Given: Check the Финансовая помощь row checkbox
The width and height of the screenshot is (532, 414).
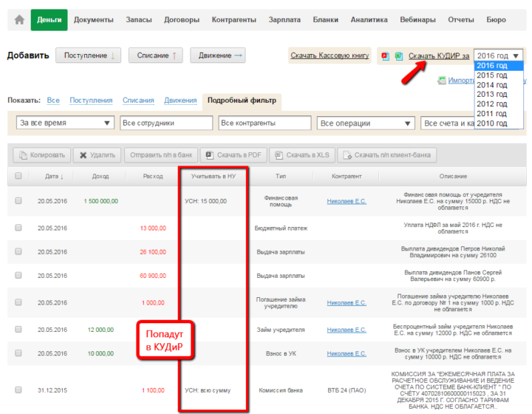Looking at the screenshot, I should [x=18, y=200].
